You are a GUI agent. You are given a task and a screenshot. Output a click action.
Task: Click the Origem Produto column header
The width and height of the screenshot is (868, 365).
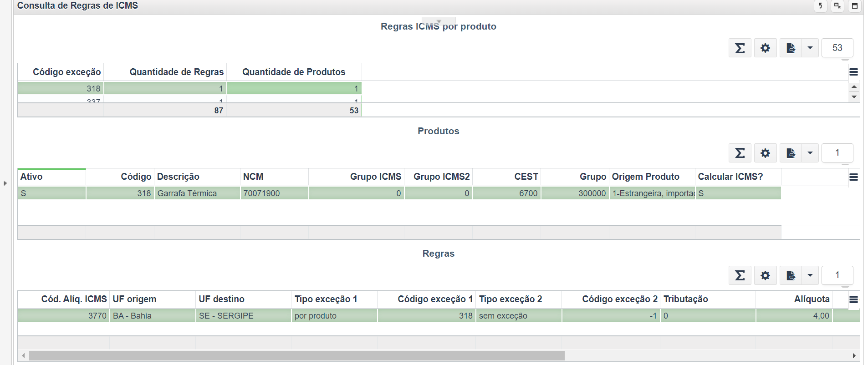653,177
